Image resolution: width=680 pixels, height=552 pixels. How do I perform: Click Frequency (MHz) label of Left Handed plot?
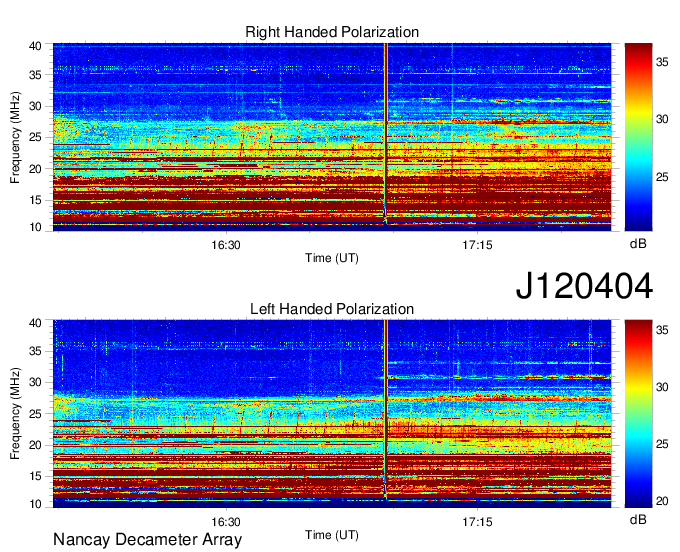point(15,414)
